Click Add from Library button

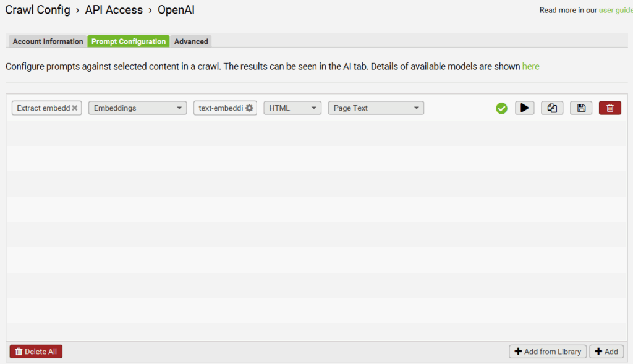pos(548,352)
